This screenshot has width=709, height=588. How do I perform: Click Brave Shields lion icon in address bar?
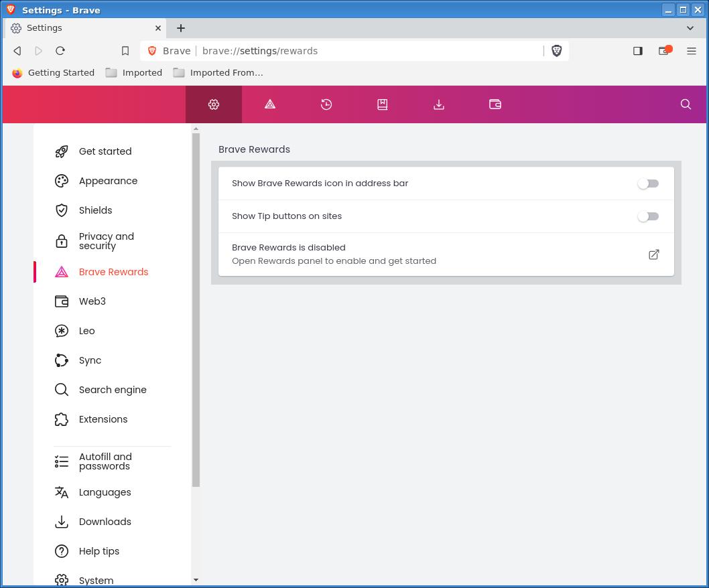[x=557, y=51]
